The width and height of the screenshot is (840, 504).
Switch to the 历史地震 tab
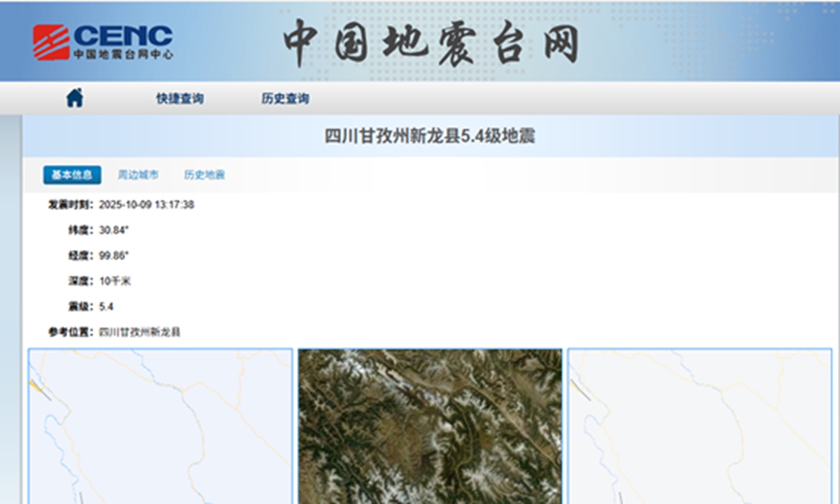pos(202,175)
